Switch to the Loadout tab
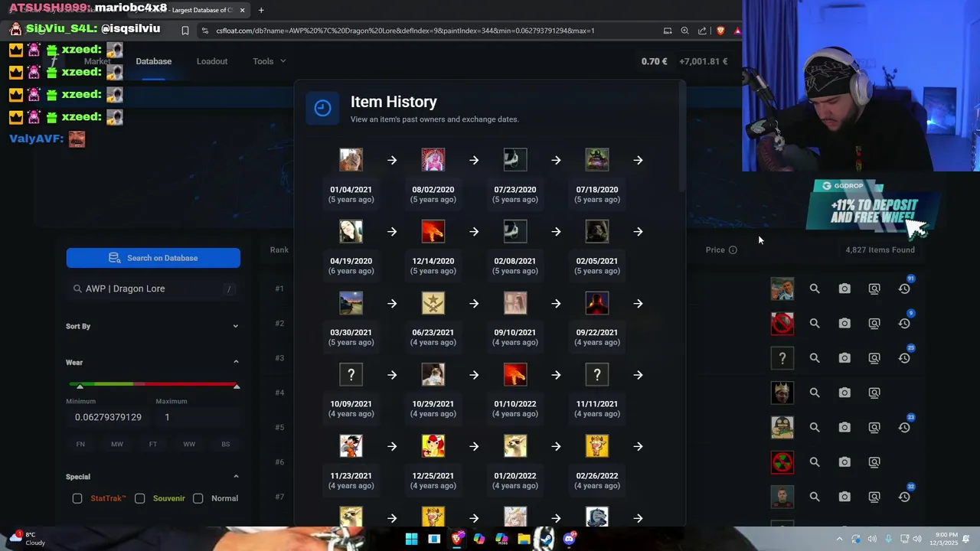Viewport: 980px width, 551px height. (x=212, y=61)
